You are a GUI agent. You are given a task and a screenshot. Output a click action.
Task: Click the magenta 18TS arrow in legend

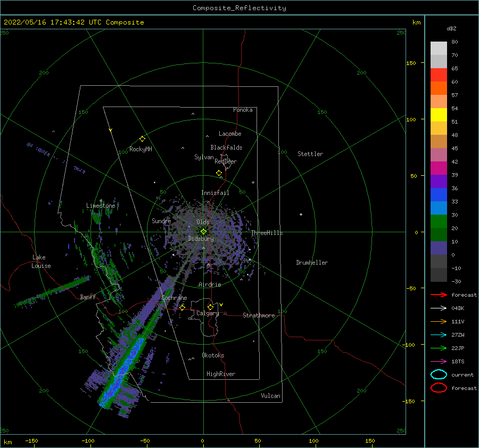tap(439, 362)
